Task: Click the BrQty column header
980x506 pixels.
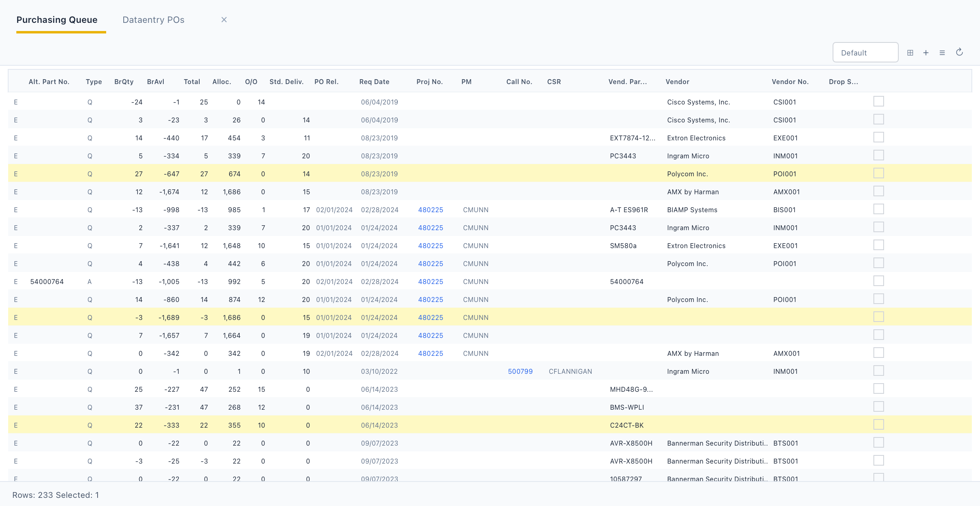Action: [124, 82]
